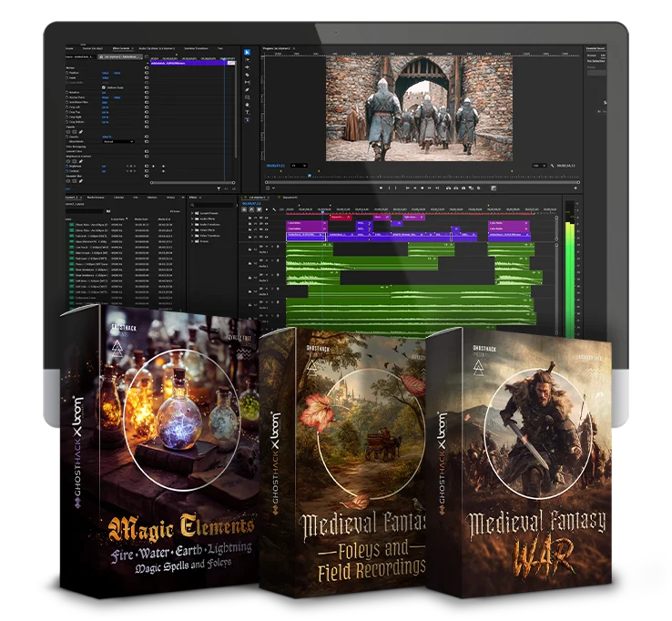Screen dimensions: 672x621
Task: Select the Slip tool
Action: click(248, 82)
